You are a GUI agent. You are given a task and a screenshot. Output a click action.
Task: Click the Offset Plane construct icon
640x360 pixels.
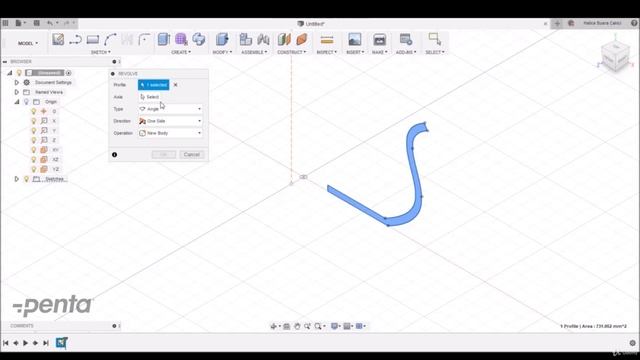[284, 39]
